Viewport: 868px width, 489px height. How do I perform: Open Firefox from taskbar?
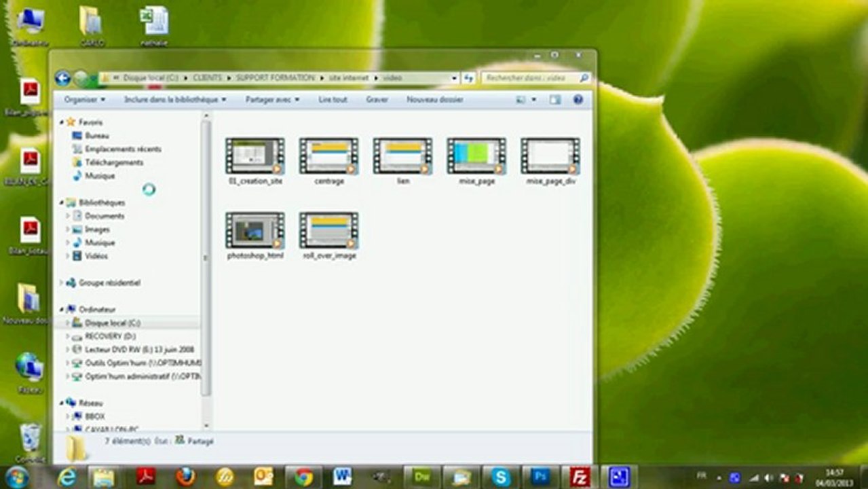tap(185, 477)
